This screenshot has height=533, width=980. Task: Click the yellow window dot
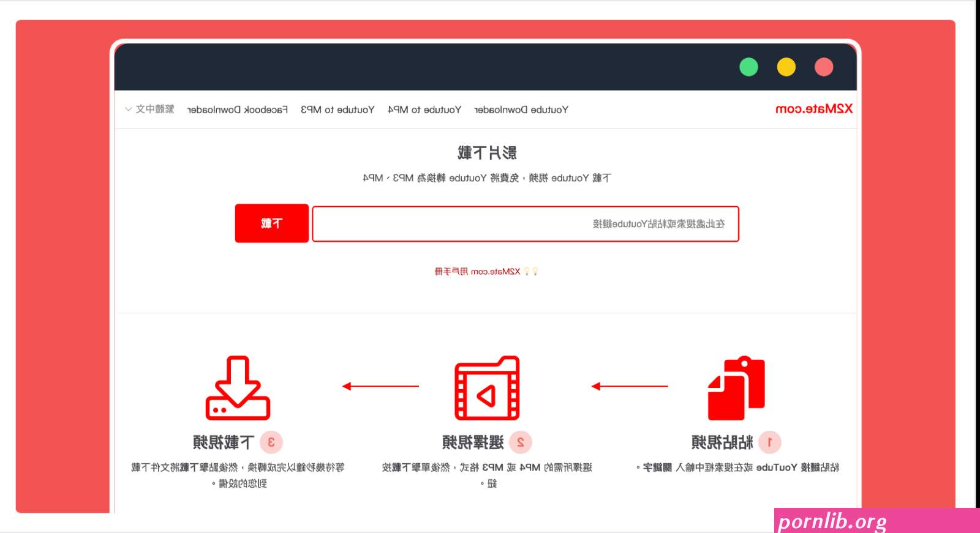pyautogui.click(x=786, y=67)
